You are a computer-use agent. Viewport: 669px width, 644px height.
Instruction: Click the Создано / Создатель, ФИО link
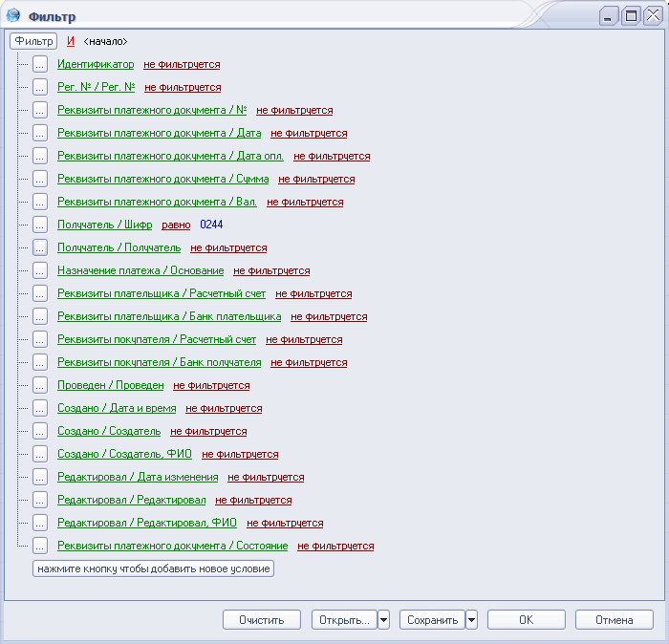point(124,454)
